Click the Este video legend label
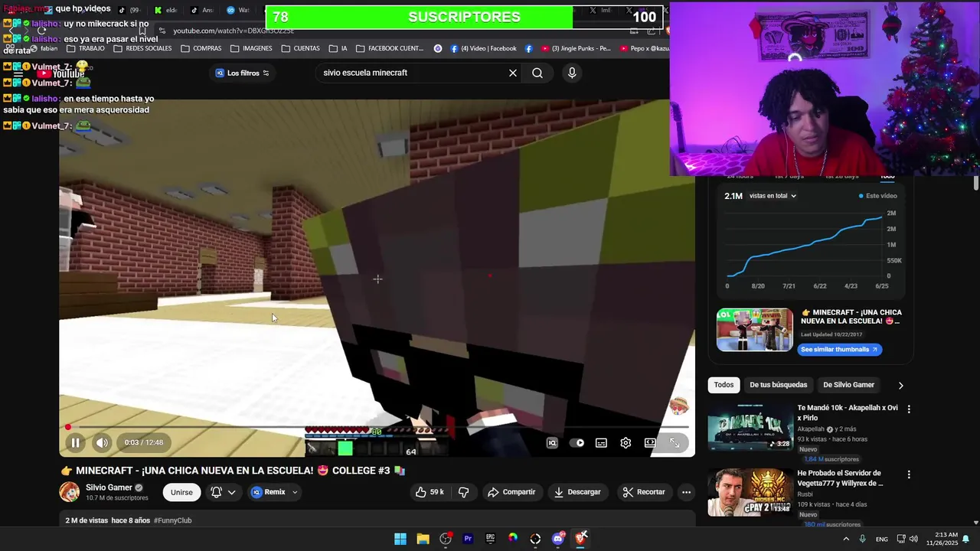The width and height of the screenshot is (980, 551). click(x=877, y=196)
